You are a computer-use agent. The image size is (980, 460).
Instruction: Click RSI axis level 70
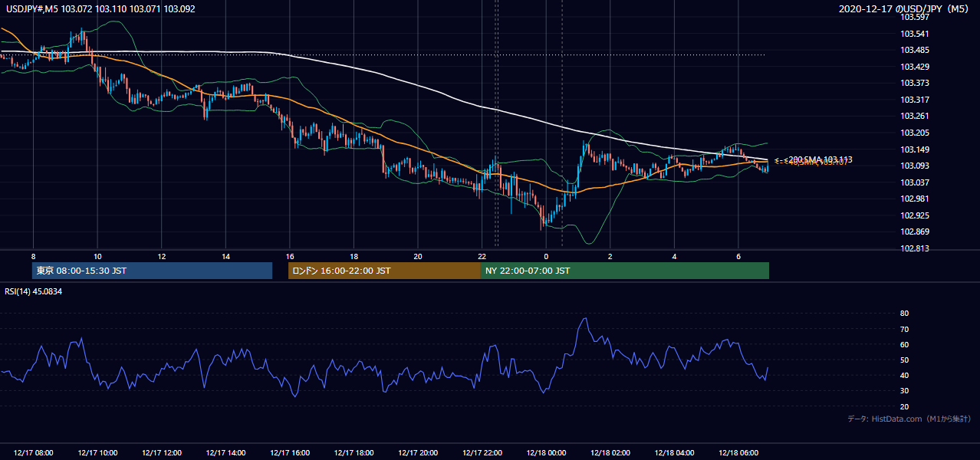click(x=904, y=329)
